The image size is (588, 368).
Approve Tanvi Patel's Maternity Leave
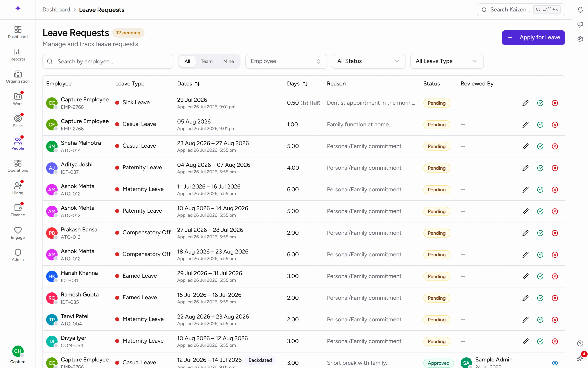(x=540, y=320)
